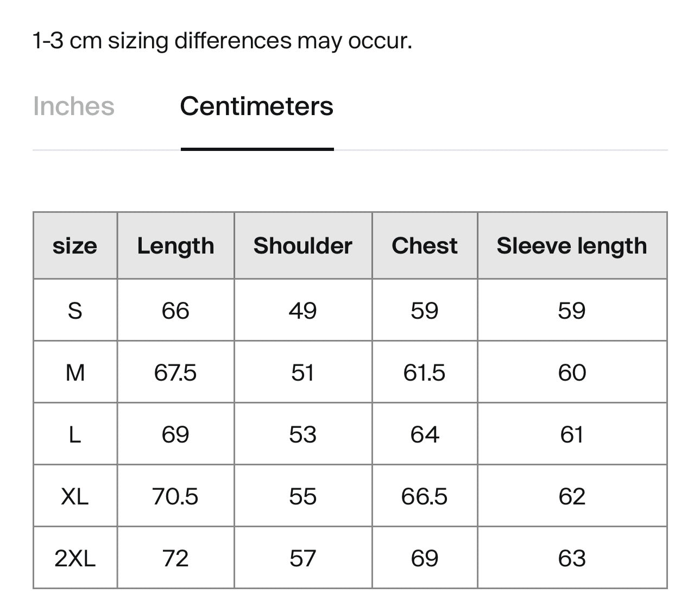Click the 67.5 length value for M

tap(175, 373)
